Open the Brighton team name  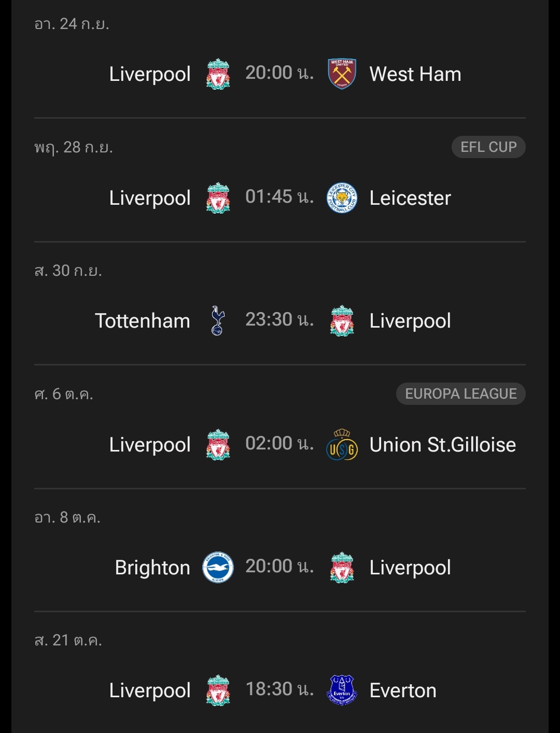152,568
